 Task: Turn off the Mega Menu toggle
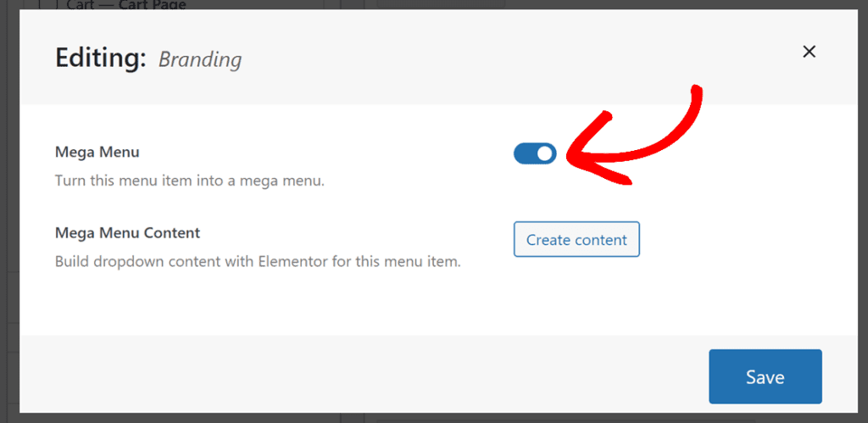535,153
